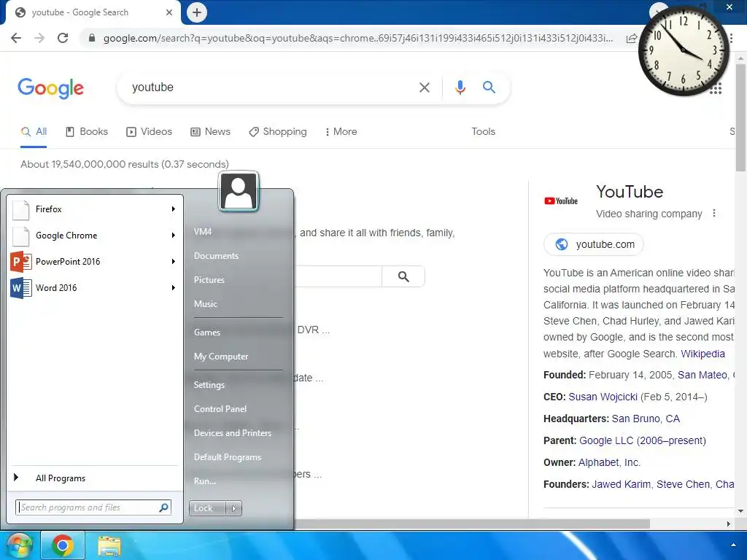747x560 pixels.
Task: Click the horizontal page scrollbar
Action: (472, 524)
